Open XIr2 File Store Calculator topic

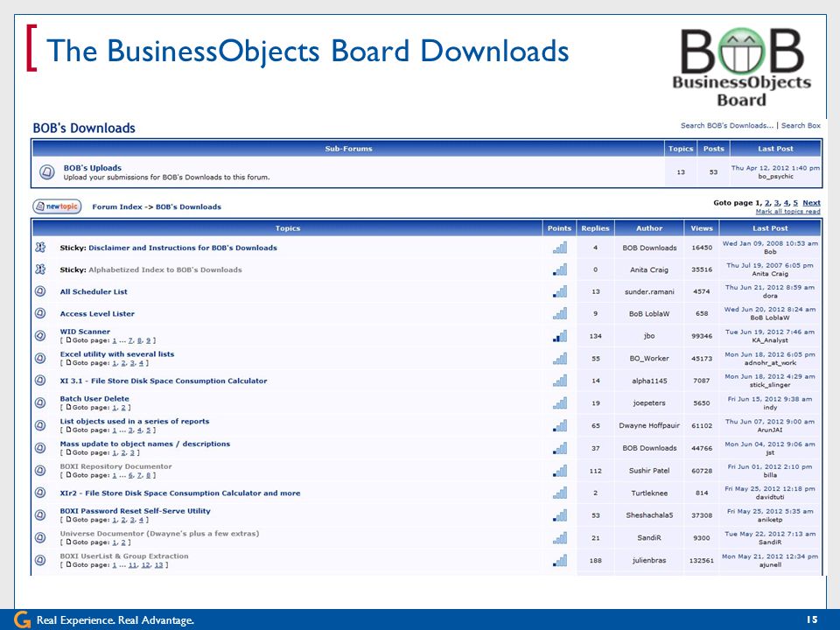[x=180, y=493]
